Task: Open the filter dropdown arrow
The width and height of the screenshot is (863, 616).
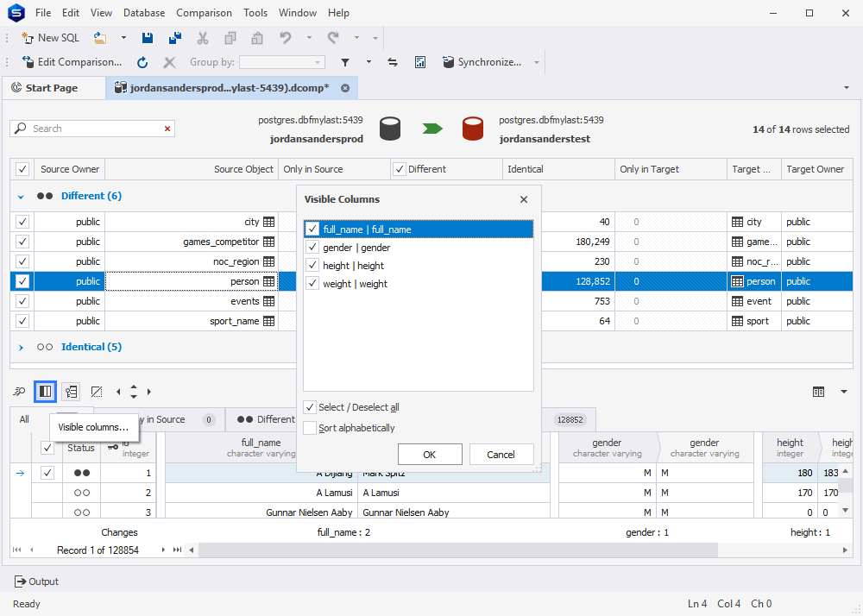Action: 369,62
